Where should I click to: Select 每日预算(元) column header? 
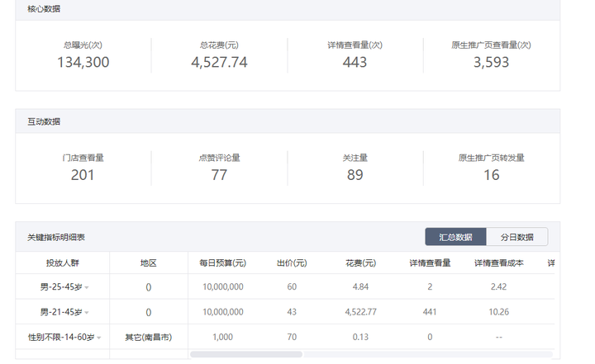[x=223, y=262]
